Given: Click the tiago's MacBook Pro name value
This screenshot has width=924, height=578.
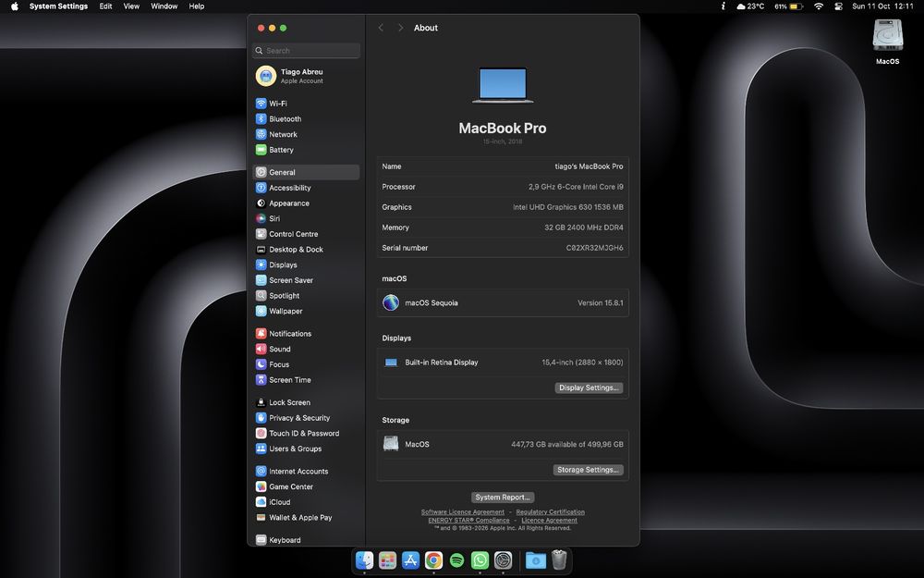Looking at the screenshot, I should tap(589, 166).
